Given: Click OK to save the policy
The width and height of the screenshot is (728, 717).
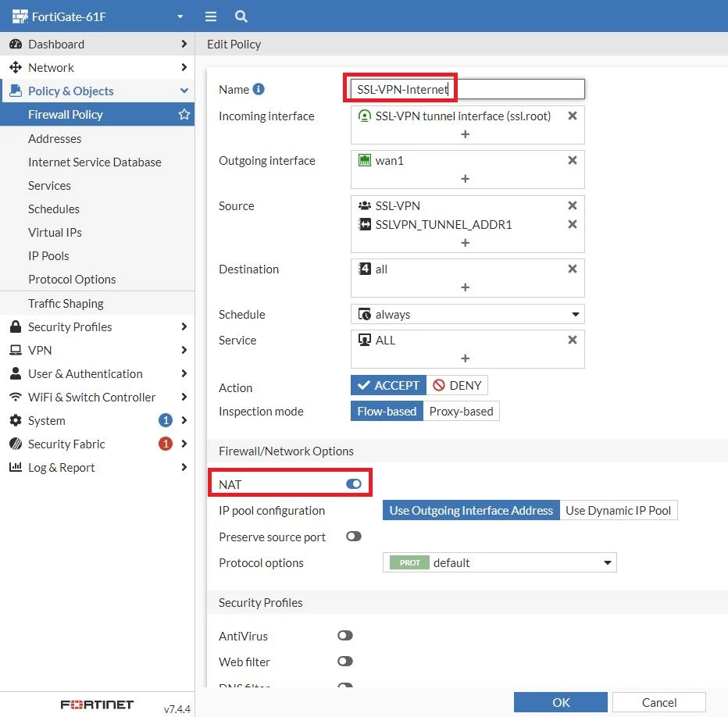Looking at the screenshot, I should 560,702.
